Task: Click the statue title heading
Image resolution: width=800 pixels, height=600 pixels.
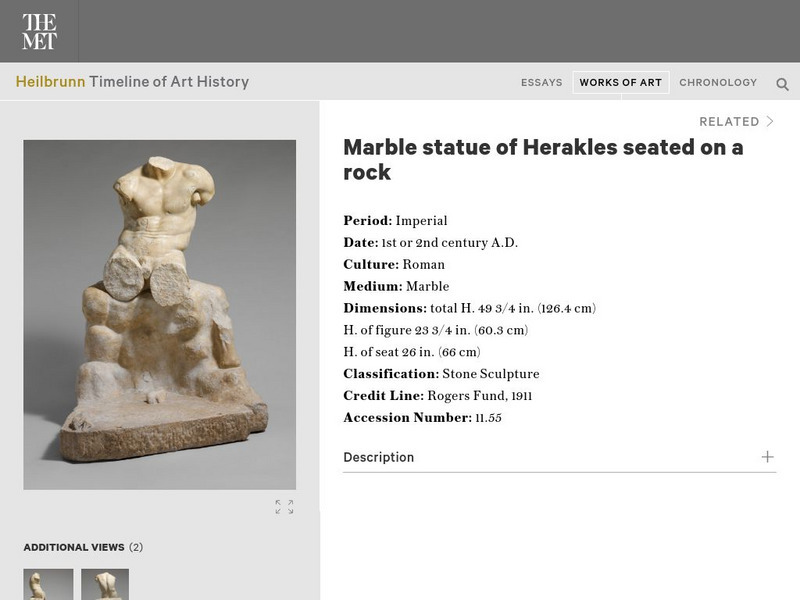Action: [543, 160]
